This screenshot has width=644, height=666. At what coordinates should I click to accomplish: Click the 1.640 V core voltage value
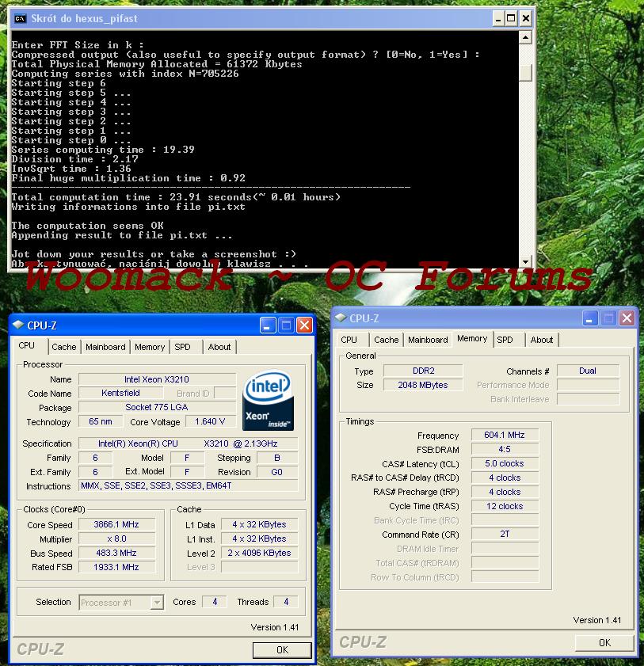click(x=210, y=421)
